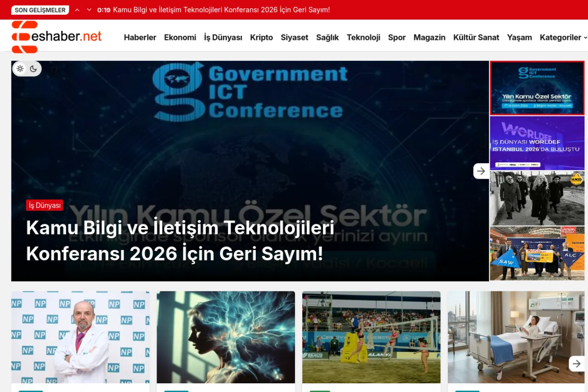Select the SAW and ALC flags event thumbnail

537,253
